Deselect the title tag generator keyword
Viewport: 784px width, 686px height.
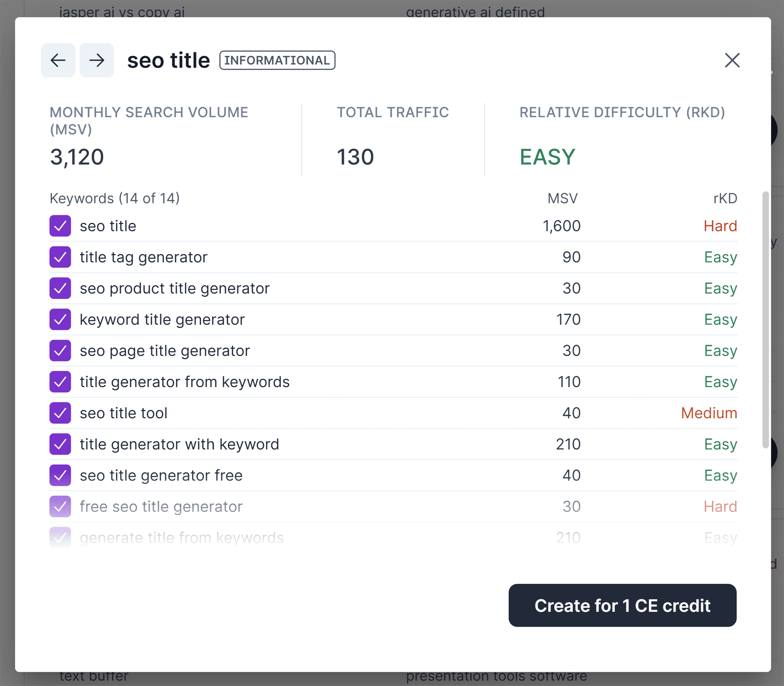click(x=60, y=257)
